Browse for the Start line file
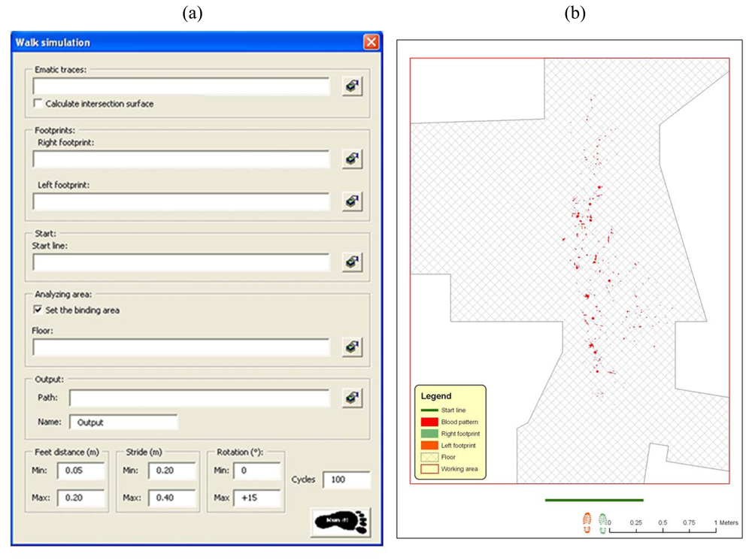Screen dimensions: 752x560 351,262
